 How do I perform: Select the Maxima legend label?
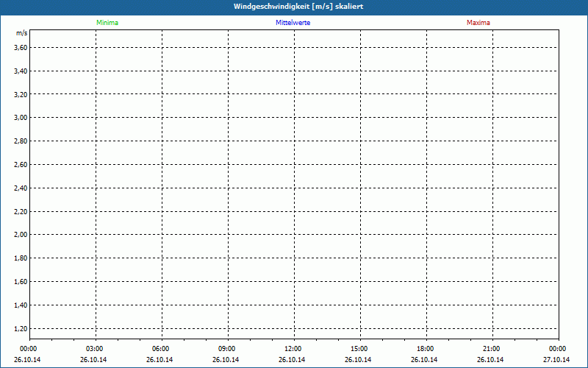tap(478, 23)
